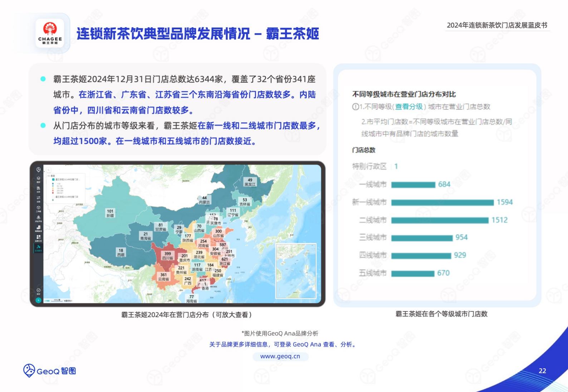Click the page number 22

[542, 371]
